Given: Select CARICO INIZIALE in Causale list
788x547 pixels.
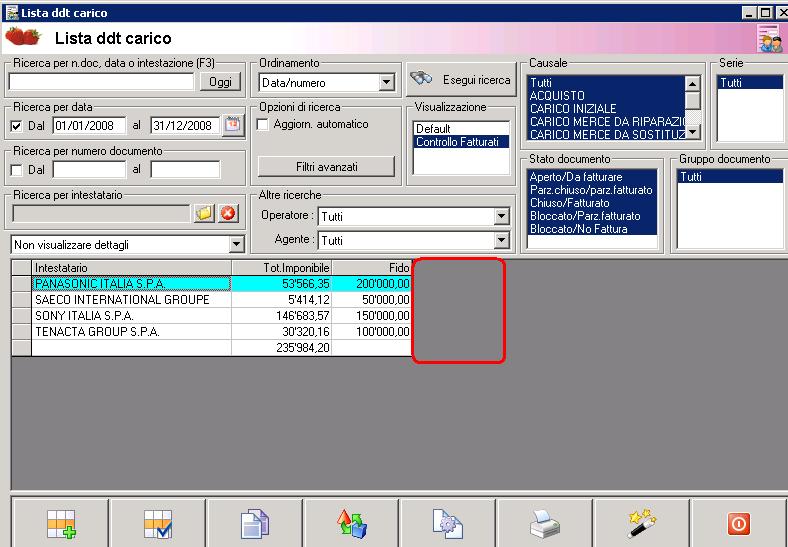Looking at the screenshot, I should tap(606, 109).
